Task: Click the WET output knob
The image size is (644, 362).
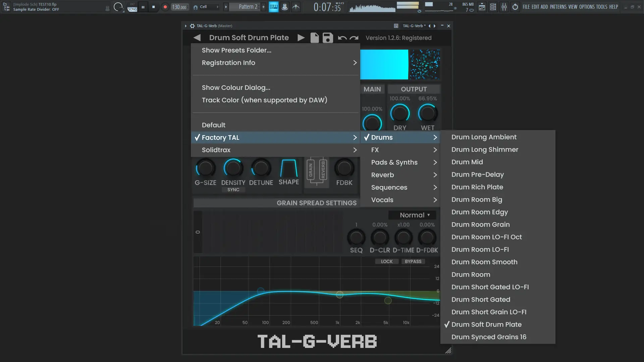Action: [x=427, y=113]
